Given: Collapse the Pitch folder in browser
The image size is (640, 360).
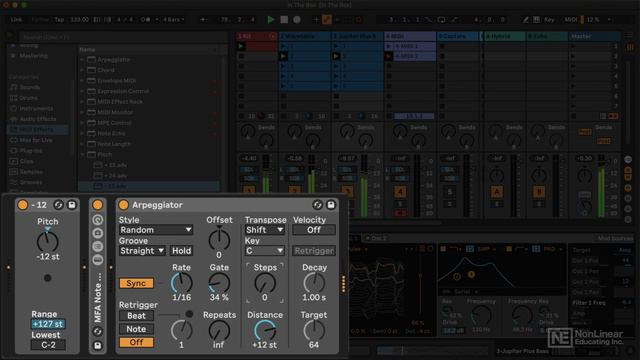Looking at the screenshot, I should pos(82,155).
